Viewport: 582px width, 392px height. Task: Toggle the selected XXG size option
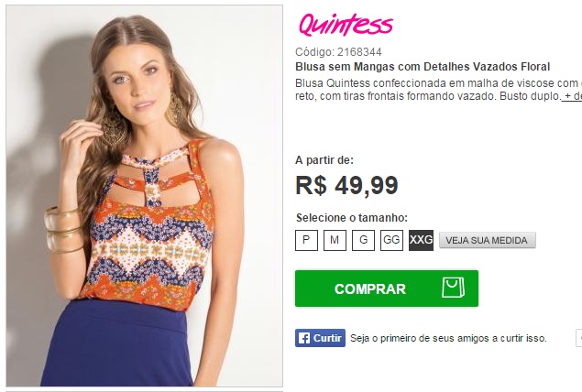[x=421, y=240]
